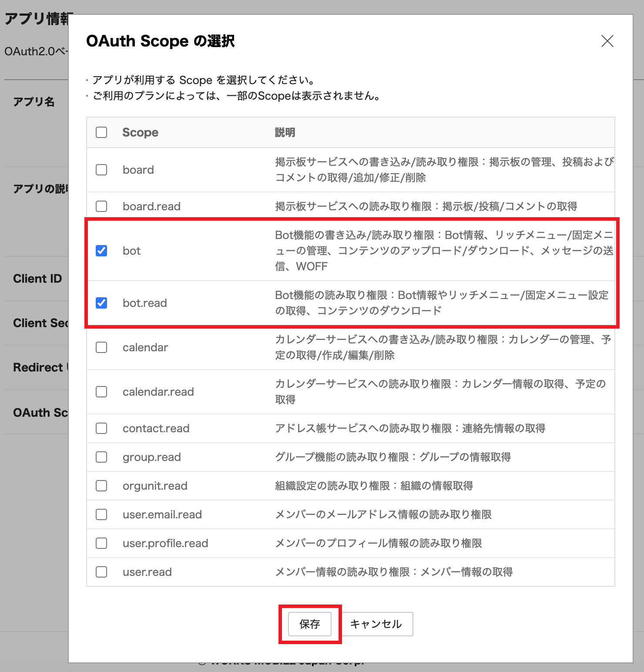644x672 pixels.
Task: Enable the board scope checkbox
Action: [x=101, y=170]
